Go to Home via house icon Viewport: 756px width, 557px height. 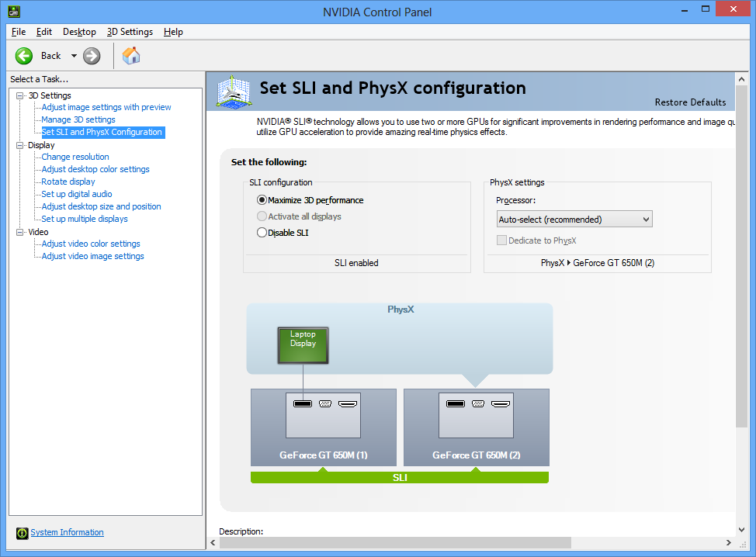tap(131, 56)
